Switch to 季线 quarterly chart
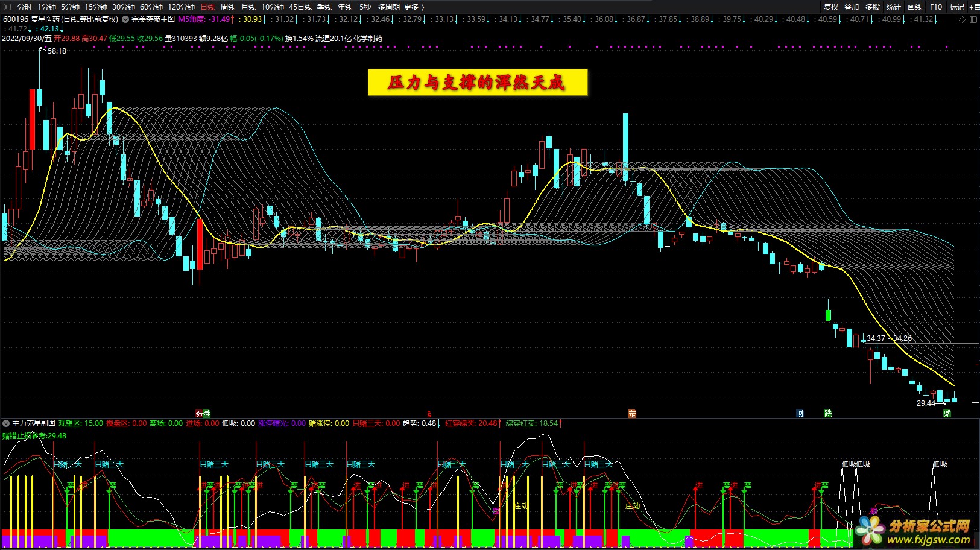 pyautogui.click(x=324, y=7)
